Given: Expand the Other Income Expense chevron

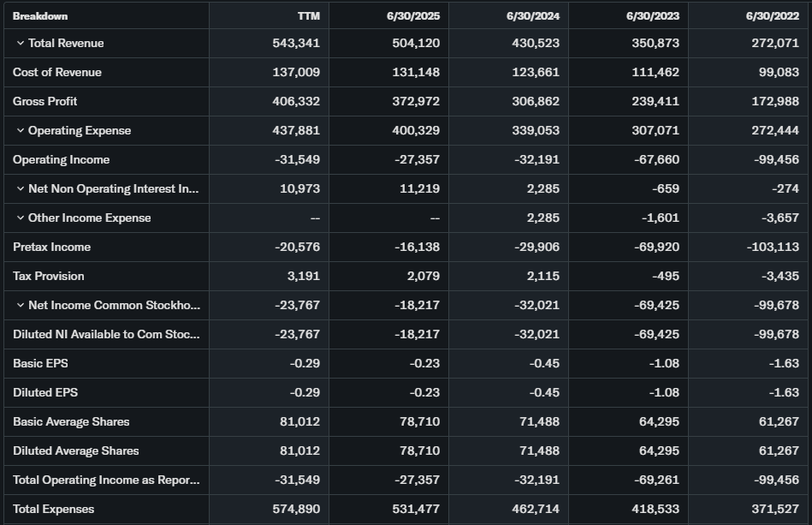Looking at the screenshot, I should coord(20,218).
